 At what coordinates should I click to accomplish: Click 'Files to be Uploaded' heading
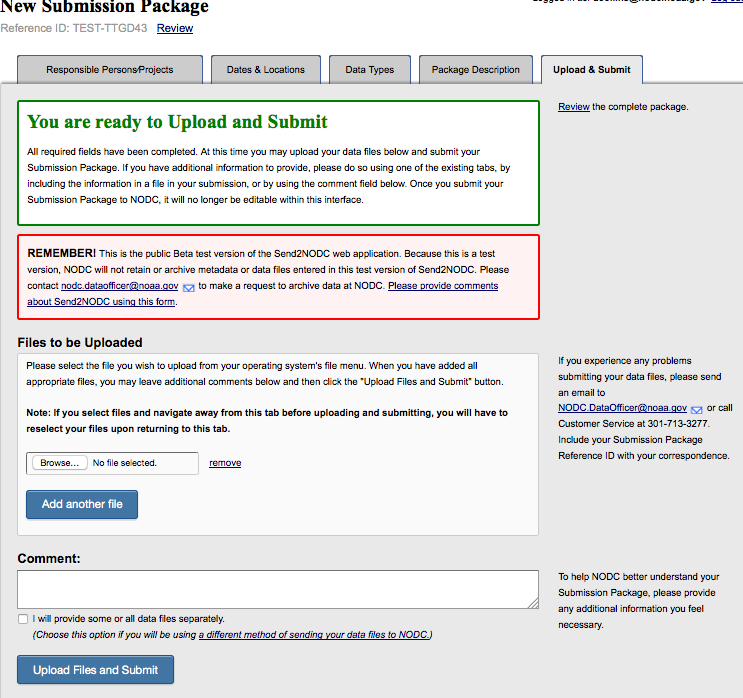click(80, 343)
